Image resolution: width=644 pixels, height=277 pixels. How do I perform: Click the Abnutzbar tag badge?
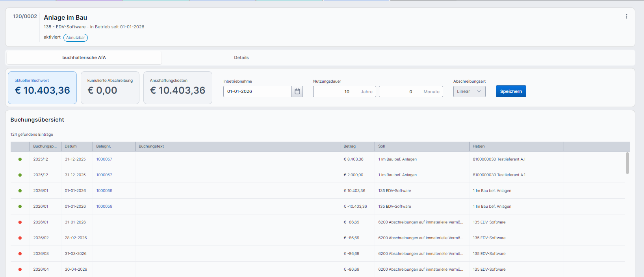(x=75, y=38)
